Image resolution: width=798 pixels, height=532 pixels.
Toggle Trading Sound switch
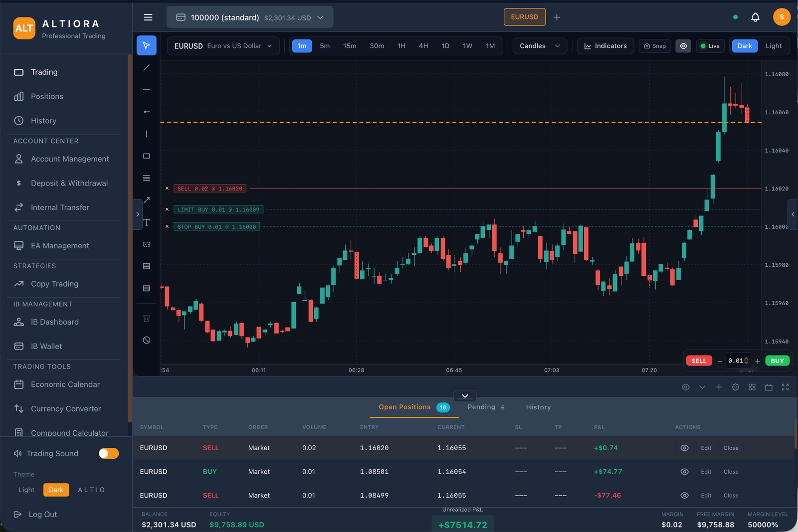tap(109, 453)
